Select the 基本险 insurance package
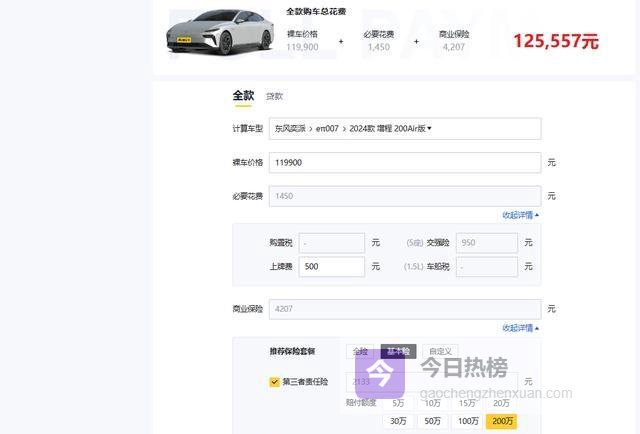The height and width of the screenshot is (434, 640). 398,352
